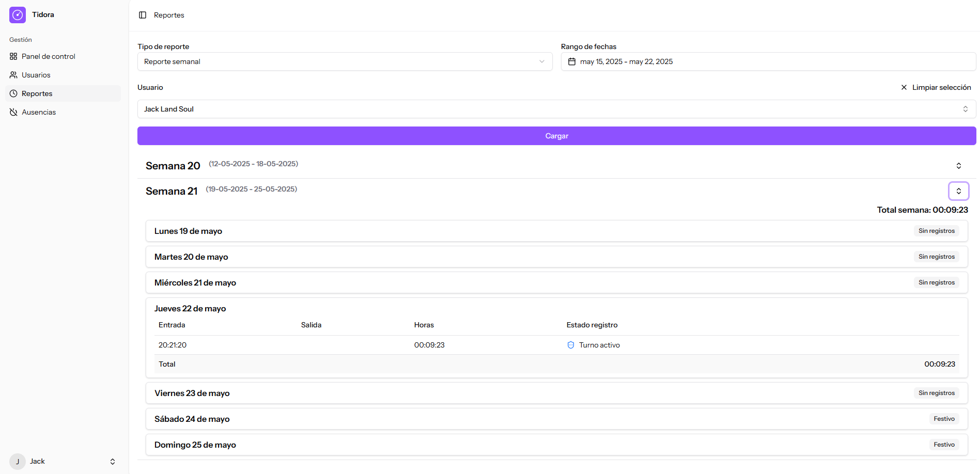Click the Rango de fechas date field
The height and width of the screenshot is (474, 980).
[x=768, y=61]
